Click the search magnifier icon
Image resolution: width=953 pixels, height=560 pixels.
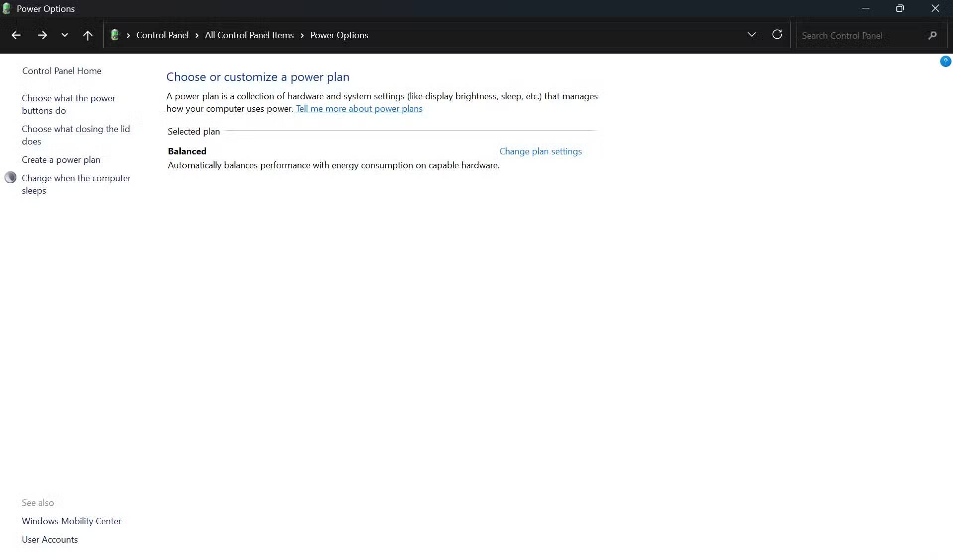(932, 36)
